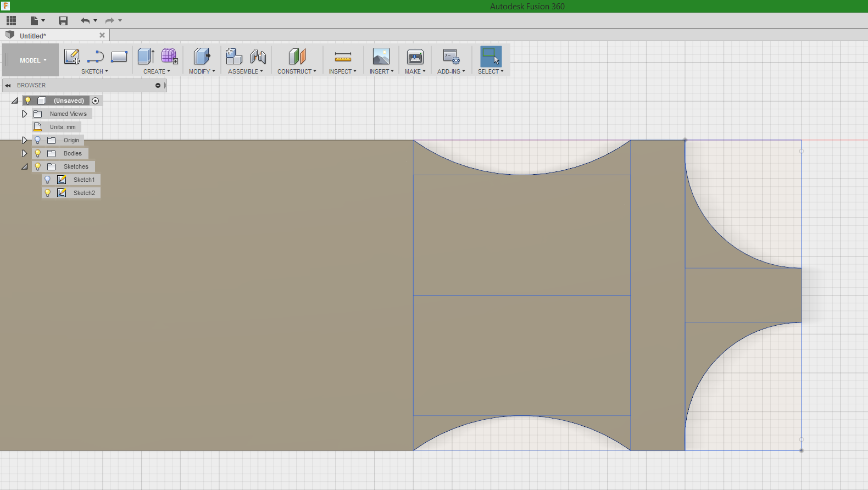Select the Line sketch tool
868x490 pixels.
point(96,57)
